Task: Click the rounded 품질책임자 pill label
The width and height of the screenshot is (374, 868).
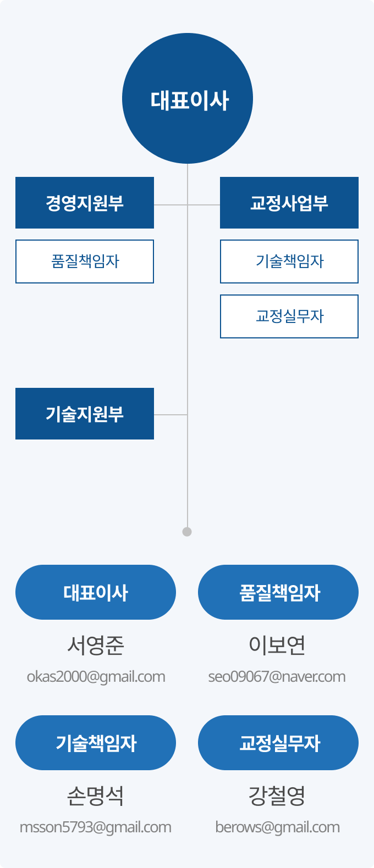Action: pos(278,592)
